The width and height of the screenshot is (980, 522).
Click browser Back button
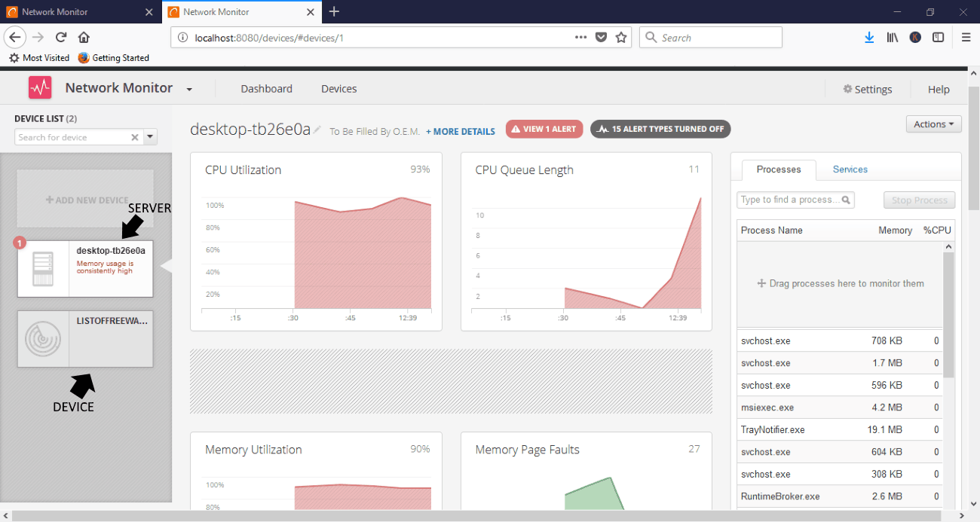coord(14,37)
